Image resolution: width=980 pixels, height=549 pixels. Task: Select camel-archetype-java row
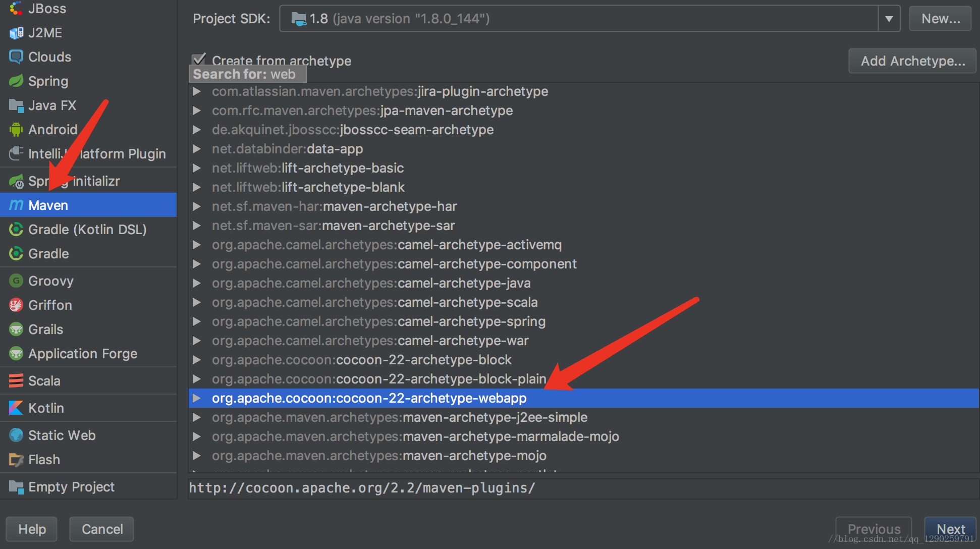[584, 283]
